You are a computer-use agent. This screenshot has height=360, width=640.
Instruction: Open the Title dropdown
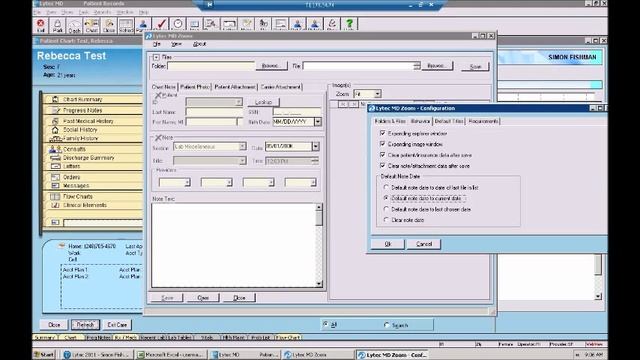coord(242,161)
